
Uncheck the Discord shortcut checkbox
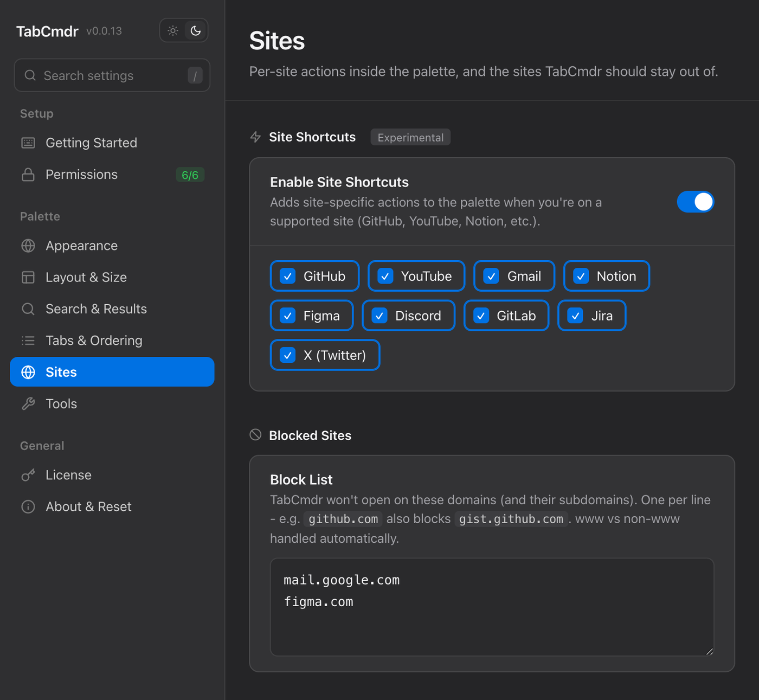click(379, 316)
